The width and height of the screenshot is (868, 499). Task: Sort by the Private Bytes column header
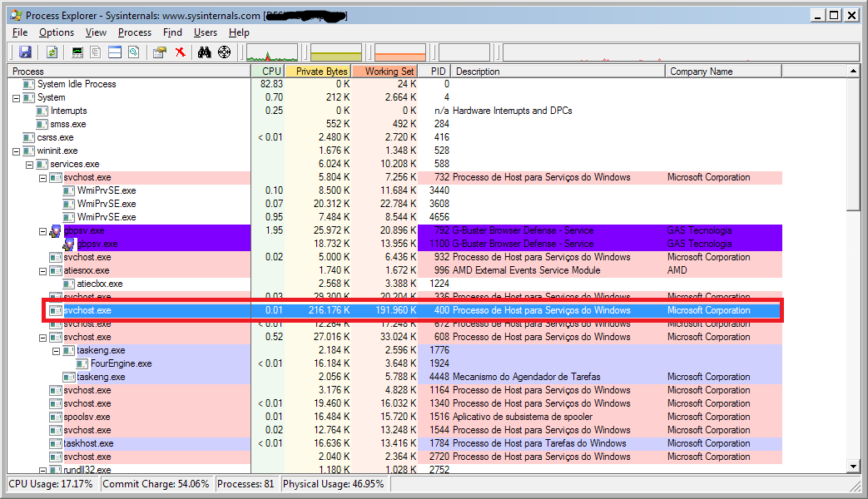318,72
